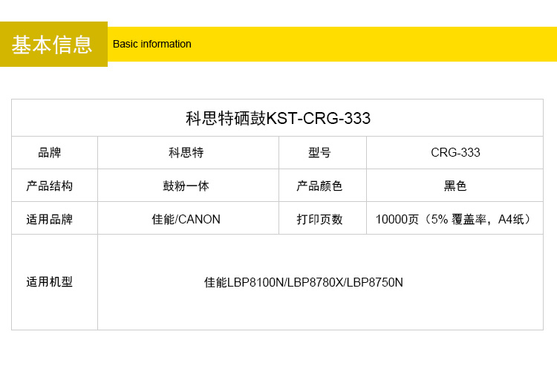Select the 适用机型 label cell
Viewport: 557px width, 392px height.
50,282
